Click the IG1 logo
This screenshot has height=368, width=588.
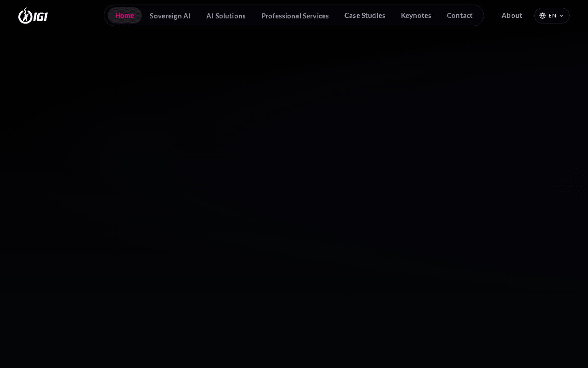coord(33,16)
